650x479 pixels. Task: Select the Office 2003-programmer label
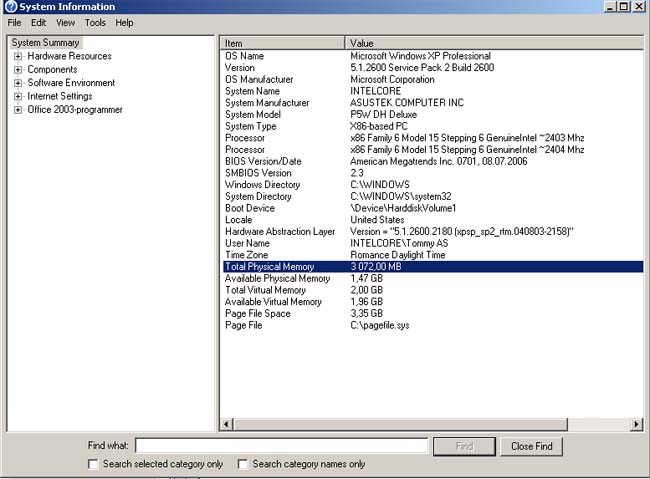point(75,110)
